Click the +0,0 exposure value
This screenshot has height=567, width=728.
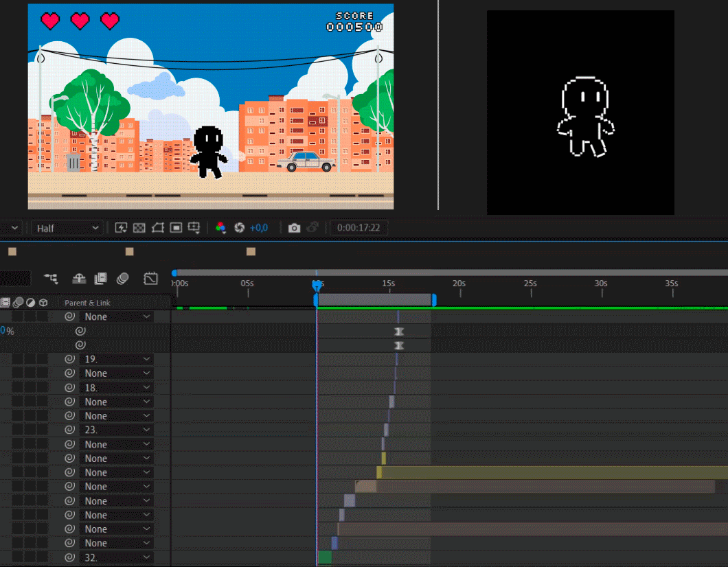pos(259,228)
